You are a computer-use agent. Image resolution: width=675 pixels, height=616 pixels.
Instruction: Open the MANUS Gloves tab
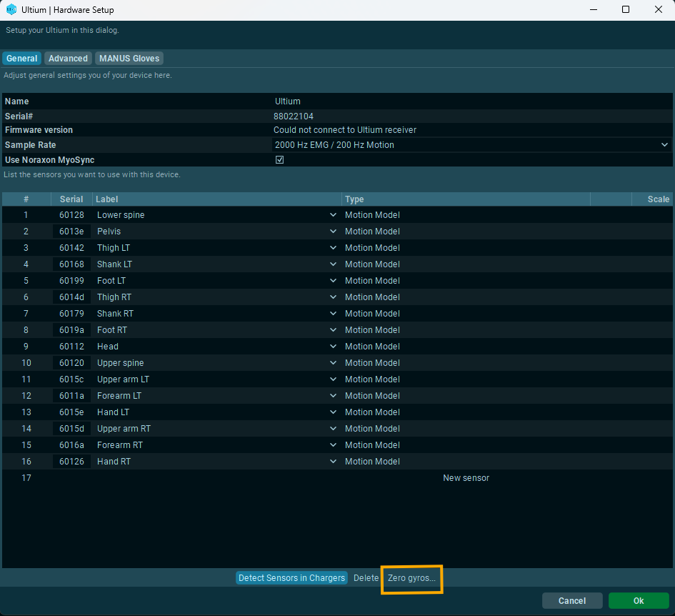coord(129,59)
